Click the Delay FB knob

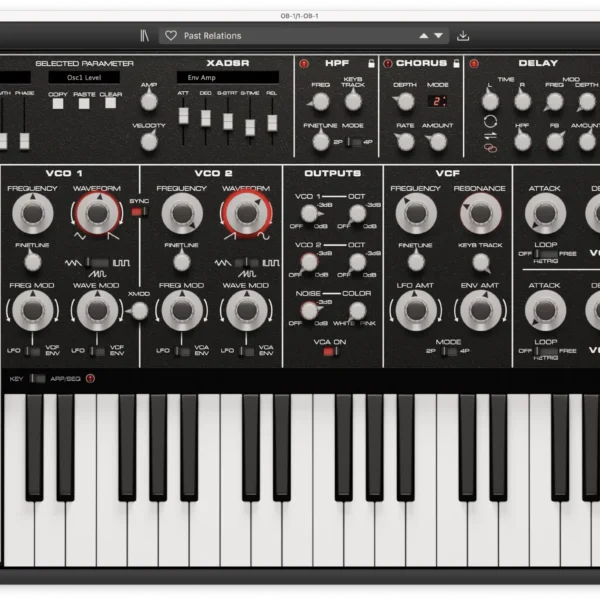pos(554,142)
